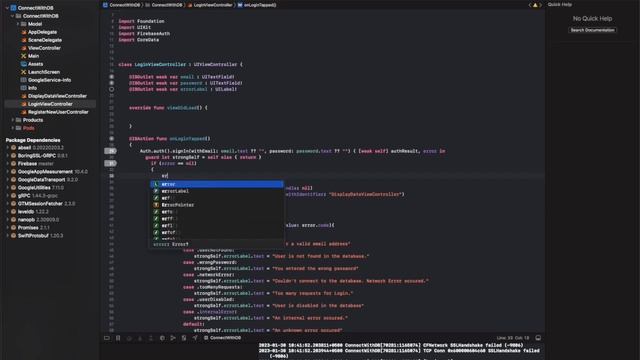640x360 pixels.
Task: Click the yellow warning icon in the jump bar
Action: tap(535, 5)
